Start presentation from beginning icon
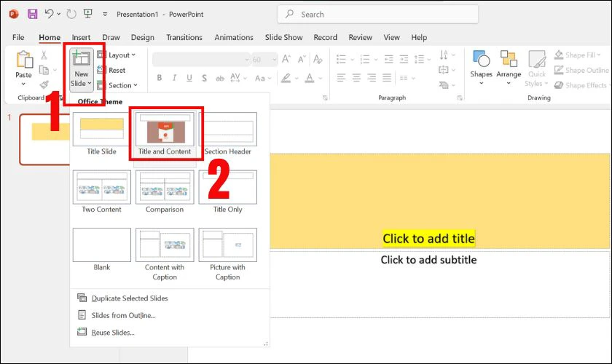612x364 pixels. pyautogui.click(x=88, y=14)
